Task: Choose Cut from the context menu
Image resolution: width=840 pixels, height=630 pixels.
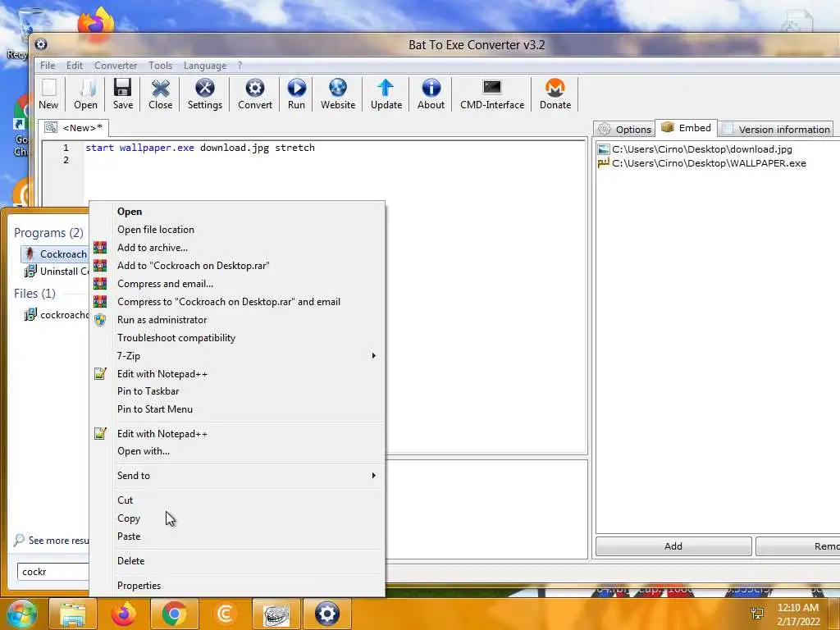Action: 237,500
